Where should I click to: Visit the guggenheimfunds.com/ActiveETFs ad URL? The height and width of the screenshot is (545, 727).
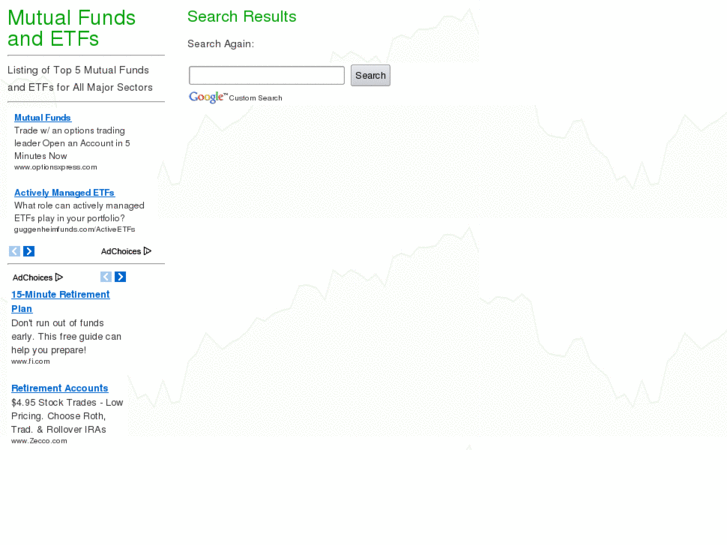(74, 229)
